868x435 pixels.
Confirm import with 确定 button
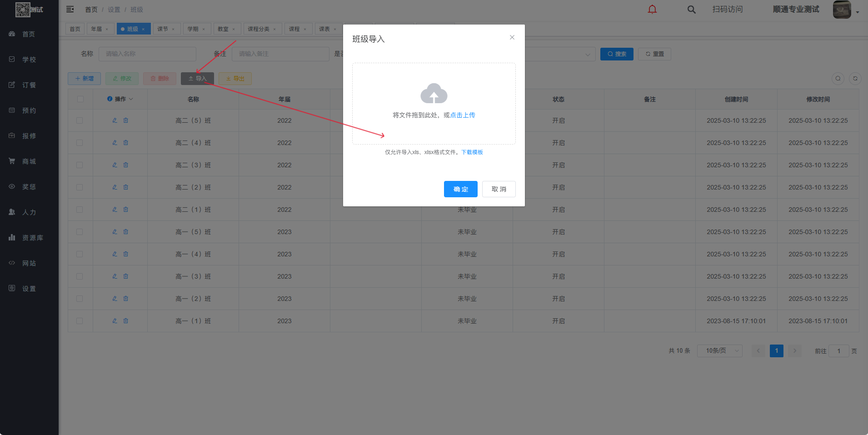click(461, 189)
